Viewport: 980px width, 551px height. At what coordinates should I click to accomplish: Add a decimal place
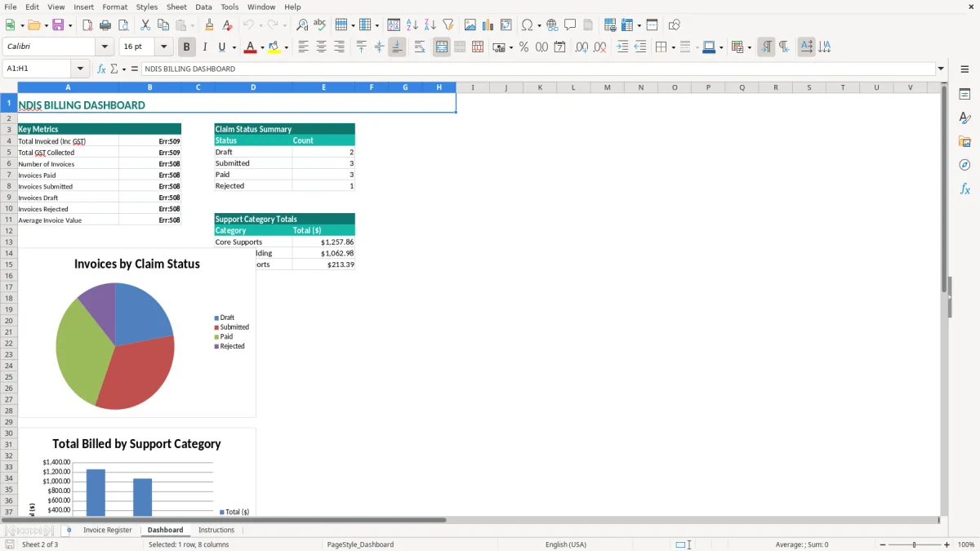(581, 47)
